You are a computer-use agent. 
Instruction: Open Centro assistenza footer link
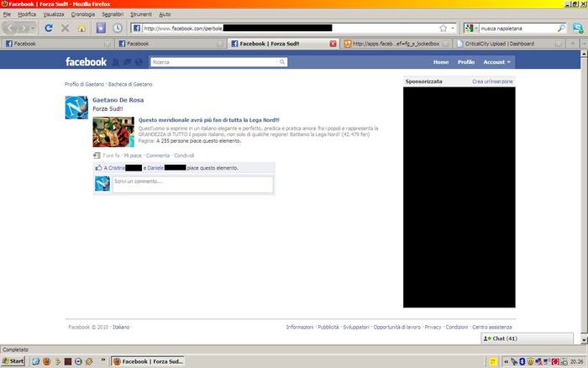[492, 327]
